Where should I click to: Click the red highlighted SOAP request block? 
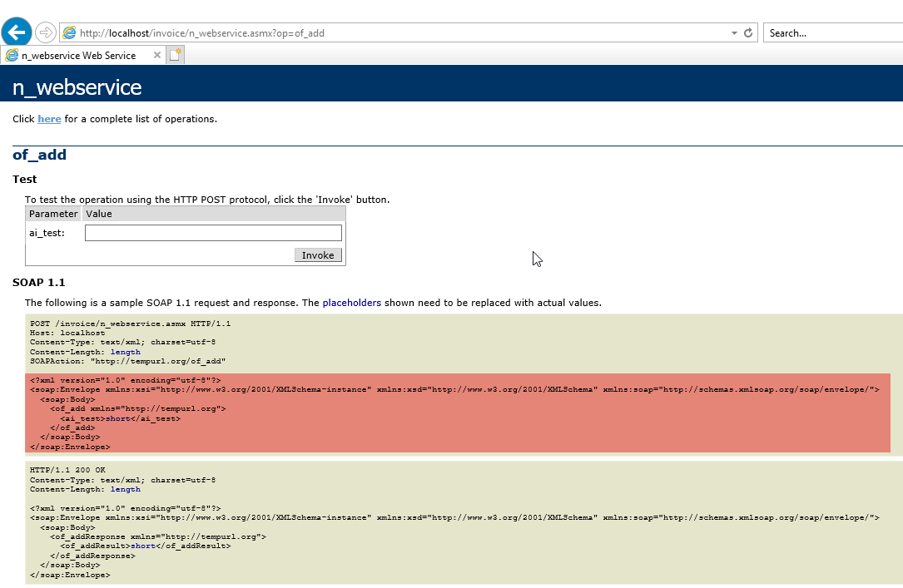coord(458,413)
